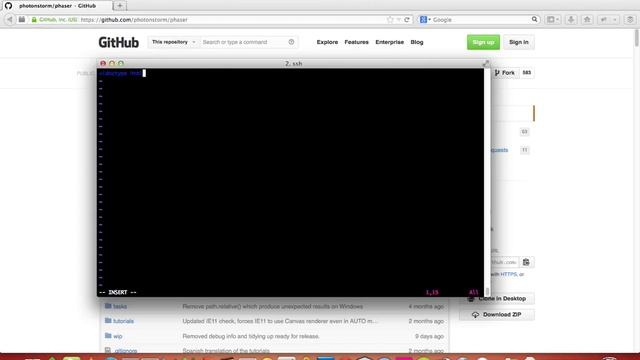Open the tasks folder link
The width and height of the screenshot is (640, 360).
tap(120, 306)
